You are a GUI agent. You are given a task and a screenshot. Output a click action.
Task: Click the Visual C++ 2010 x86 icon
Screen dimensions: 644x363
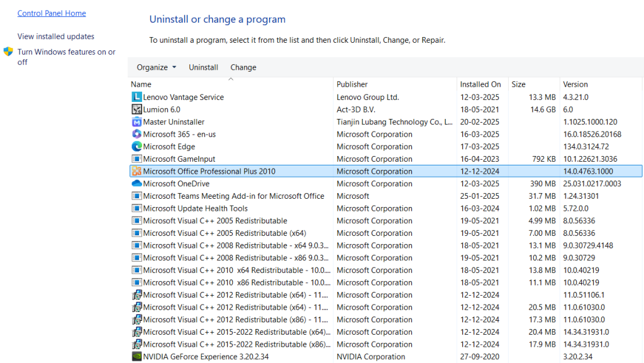pos(136,282)
